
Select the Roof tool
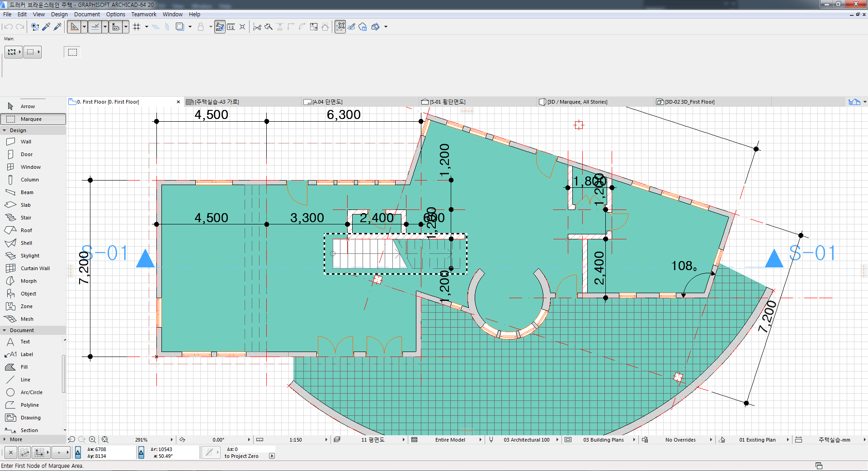tap(33, 230)
